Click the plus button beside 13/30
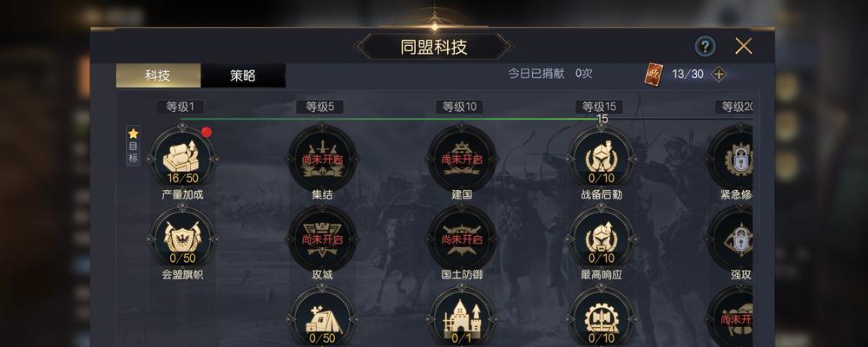 (x=719, y=74)
